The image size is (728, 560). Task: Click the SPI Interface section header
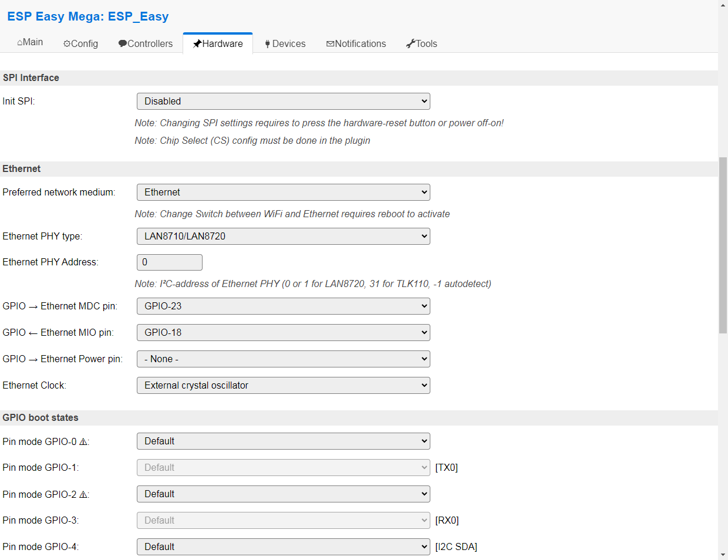[x=359, y=78]
